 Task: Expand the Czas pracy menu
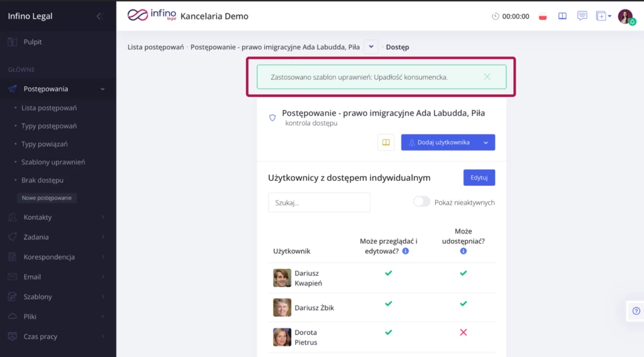pyautogui.click(x=103, y=336)
